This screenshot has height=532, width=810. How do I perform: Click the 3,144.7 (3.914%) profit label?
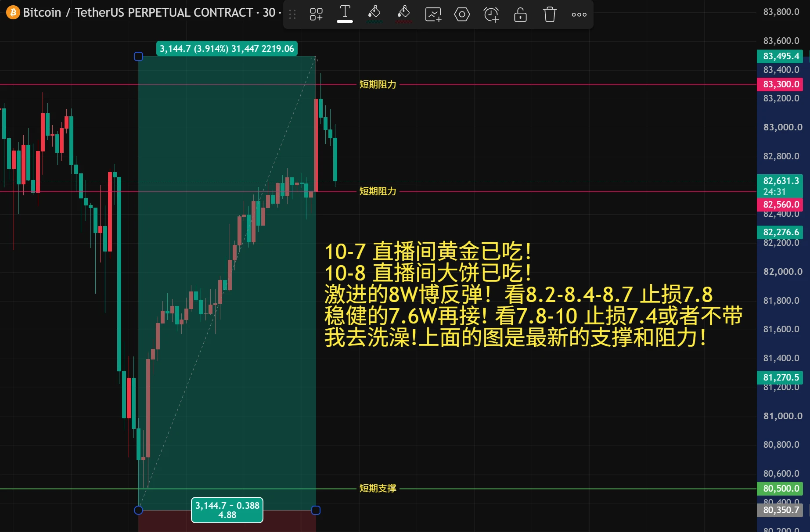[x=227, y=49]
